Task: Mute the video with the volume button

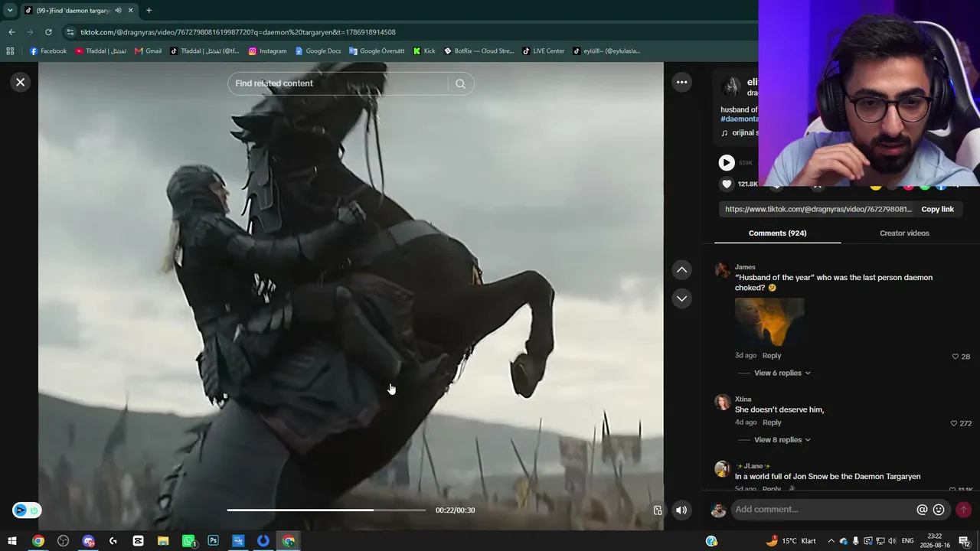Action: 681,510
